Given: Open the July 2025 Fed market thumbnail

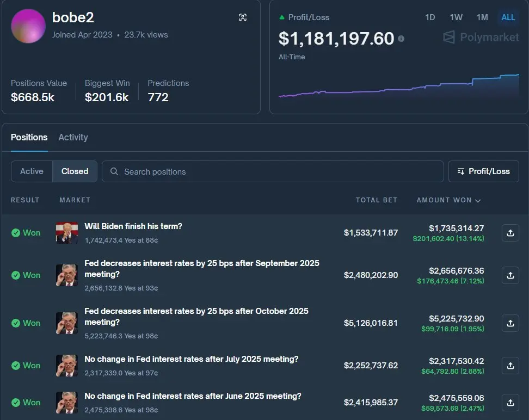Looking at the screenshot, I should [x=67, y=366].
